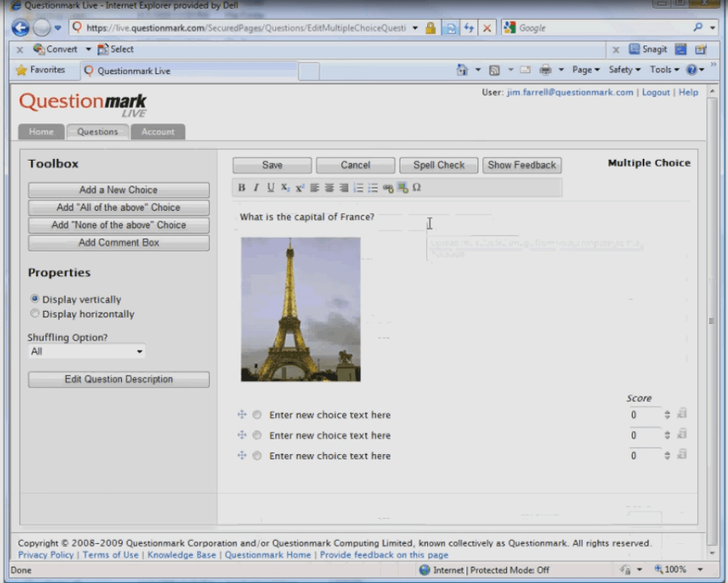728x583 pixels.
Task: Choose the Display horizontally option
Action: click(35, 313)
